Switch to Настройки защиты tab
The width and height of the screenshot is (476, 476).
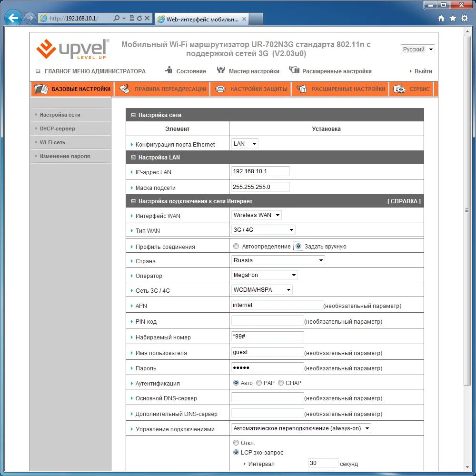coord(251,89)
